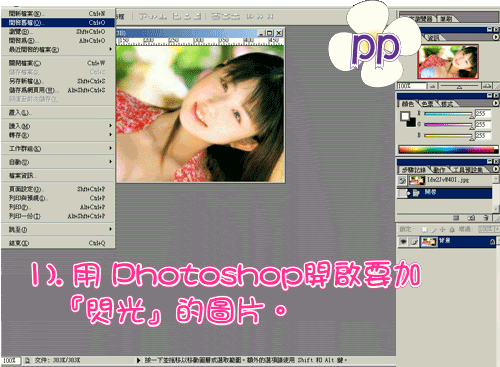Screen dimensions: 500x367
Task: Click the magenta G channel slider
Action: (x=448, y=125)
